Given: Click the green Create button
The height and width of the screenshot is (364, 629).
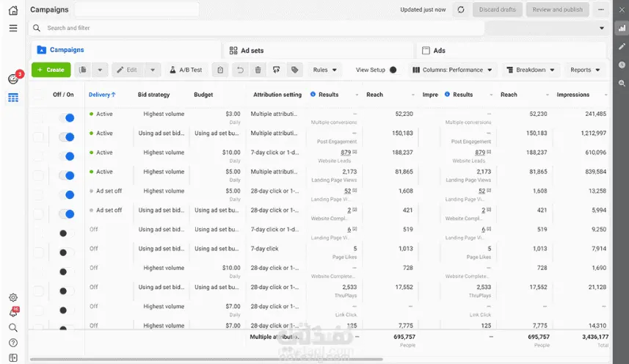Looking at the screenshot, I should pyautogui.click(x=51, y=70).
